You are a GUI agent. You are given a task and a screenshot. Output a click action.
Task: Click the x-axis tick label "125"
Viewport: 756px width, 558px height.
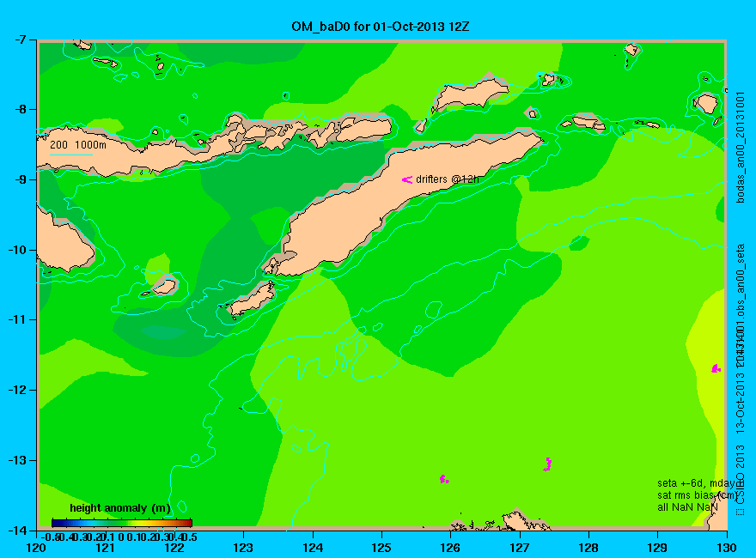click(381, 548)
